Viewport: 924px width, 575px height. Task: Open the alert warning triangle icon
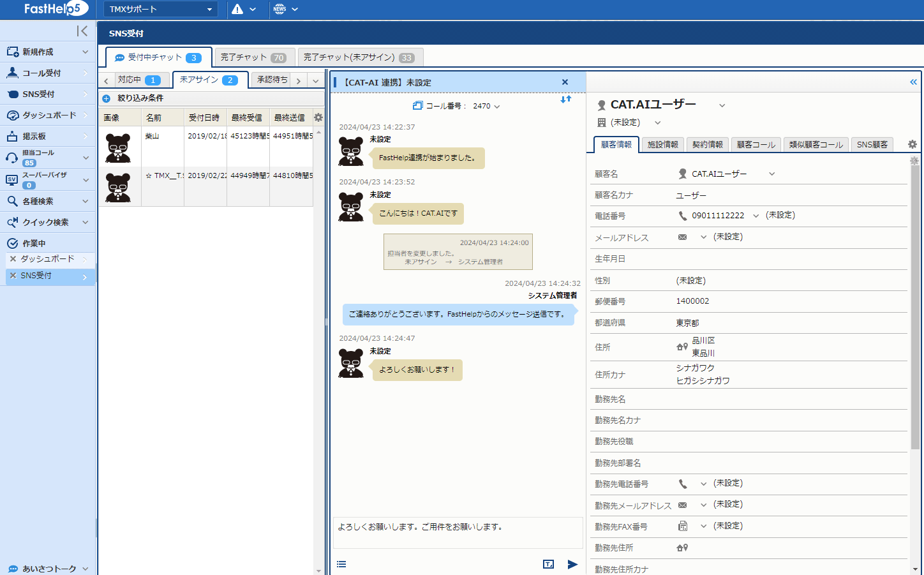pos(237,9)
